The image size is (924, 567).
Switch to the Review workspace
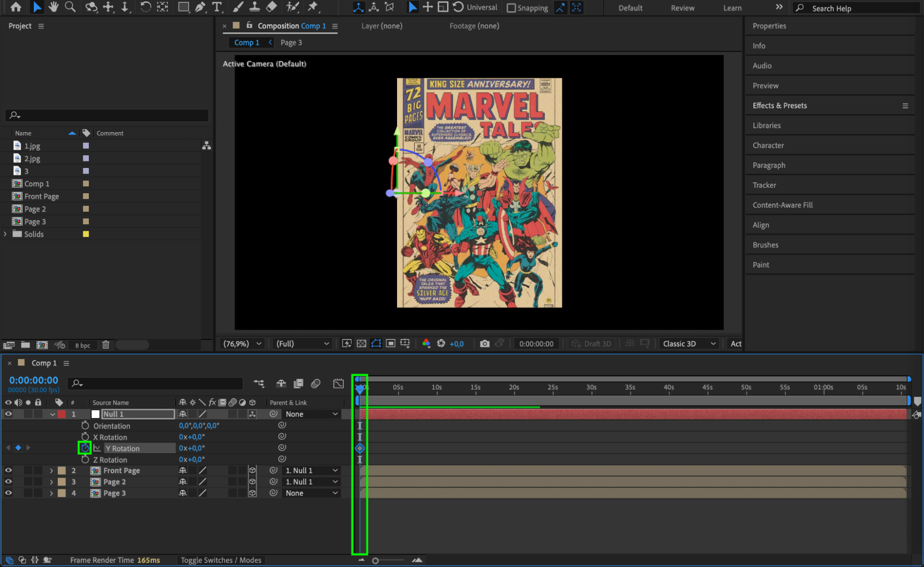click(x=682, y=8)
